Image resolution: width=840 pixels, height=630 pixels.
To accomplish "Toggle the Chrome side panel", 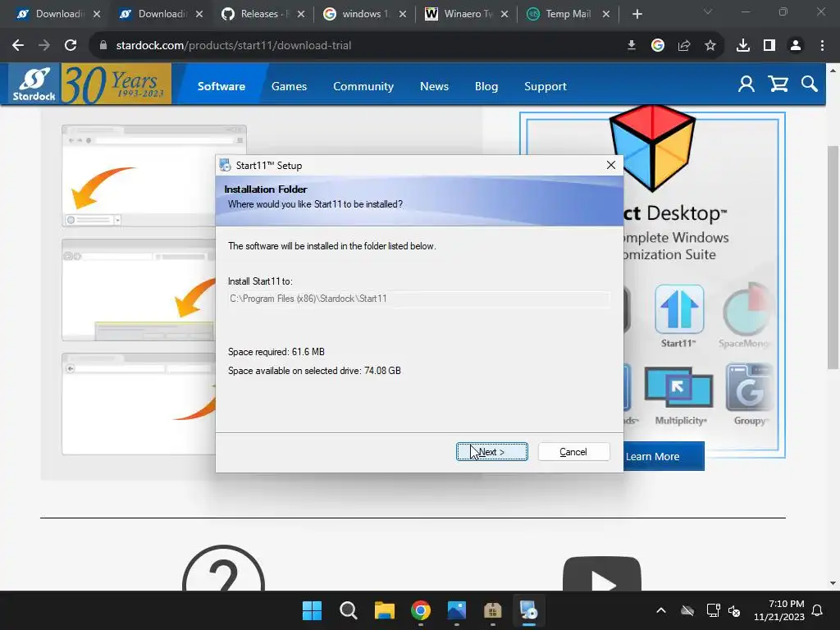I will point(769,46).
